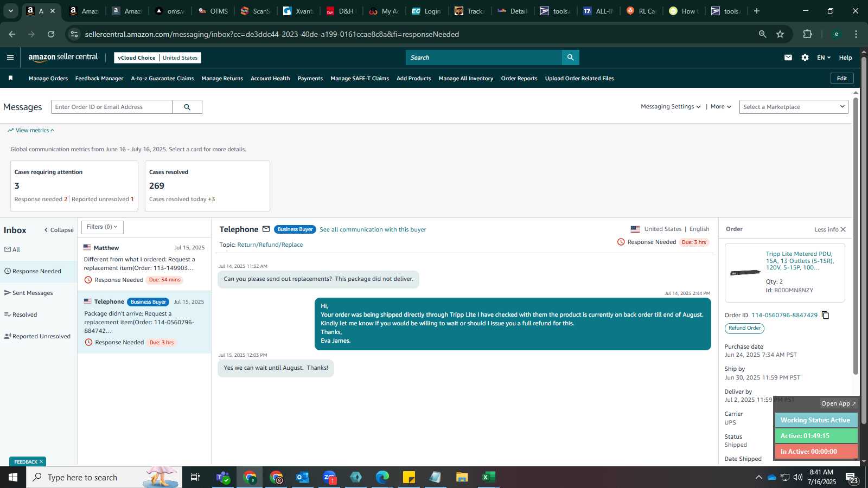This screenshot has height=488, width=868.
Task: Expand the Messaging Settings menu
Action: click(671, 107)
